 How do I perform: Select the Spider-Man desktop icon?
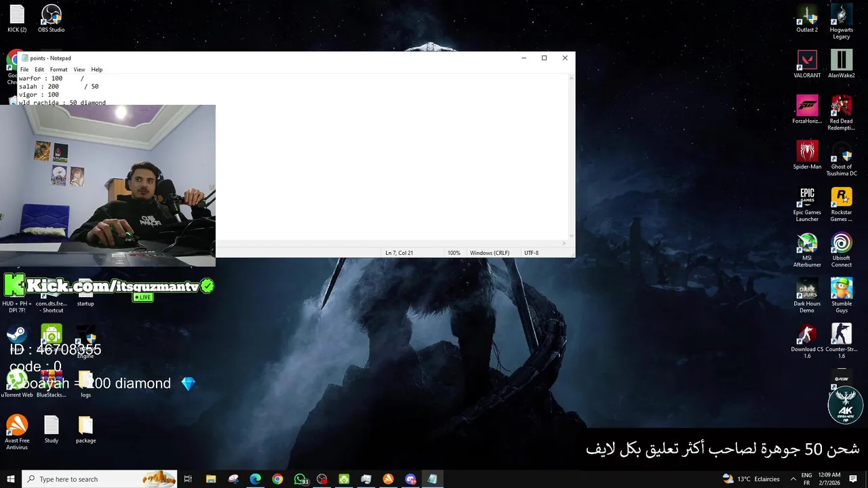[x=807, y=155]
